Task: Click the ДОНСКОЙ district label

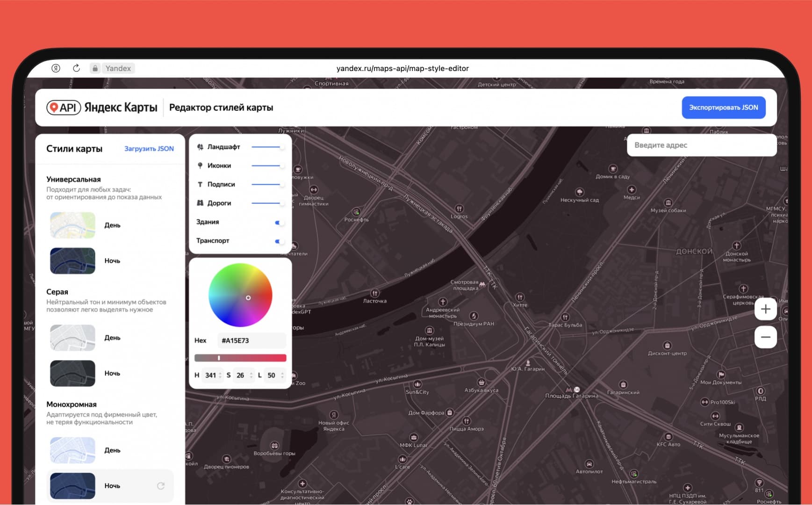Action: (694, 251)
